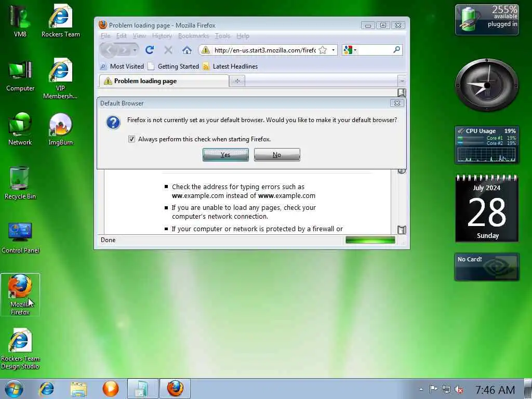
Task: Click the 7:46 AM taskbar clock
Action: coord(495,390)
